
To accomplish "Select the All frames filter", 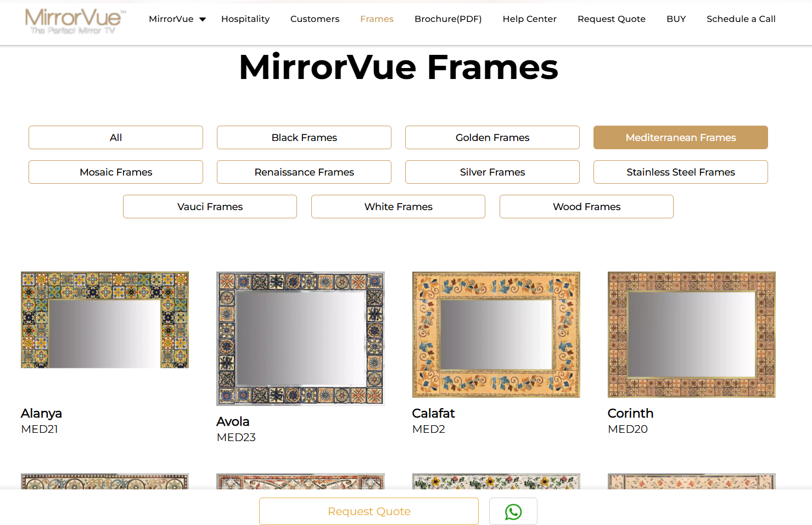I will [115, 137].
